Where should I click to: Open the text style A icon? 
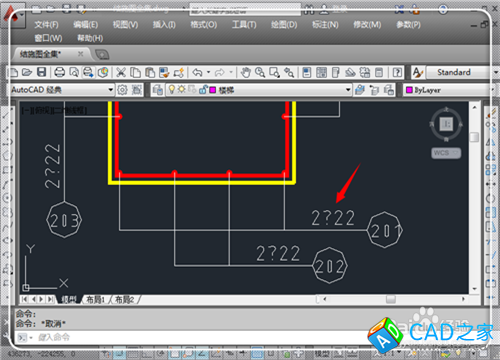pyautogui.click(x=417, y=72)
